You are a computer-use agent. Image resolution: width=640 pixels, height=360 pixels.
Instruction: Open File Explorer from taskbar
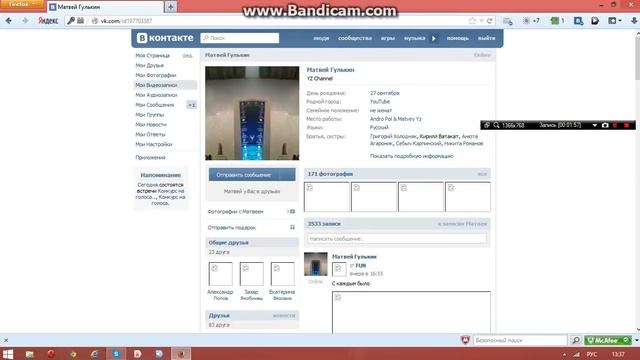(29, 354)
